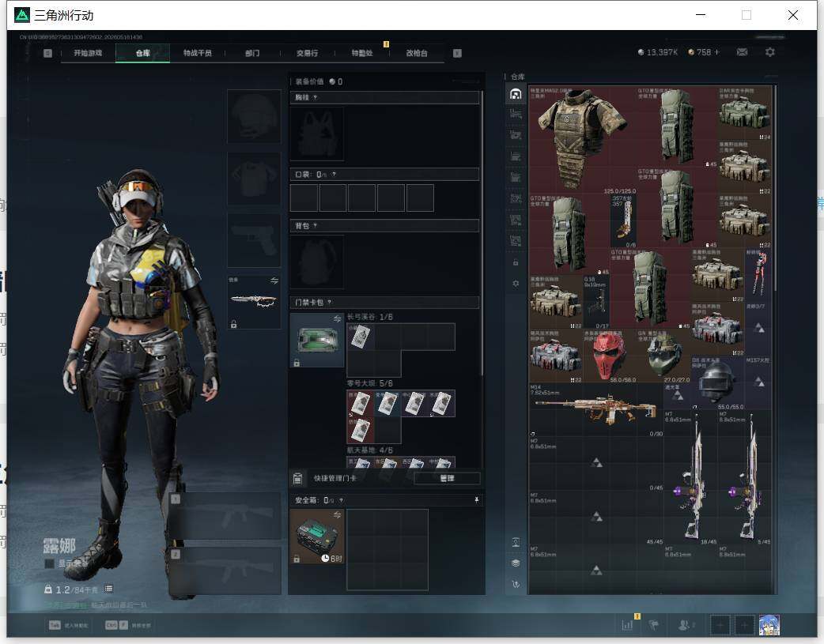Click the 背包 help question mark
The width and height of the screenshot is (824, 644).
315,226
